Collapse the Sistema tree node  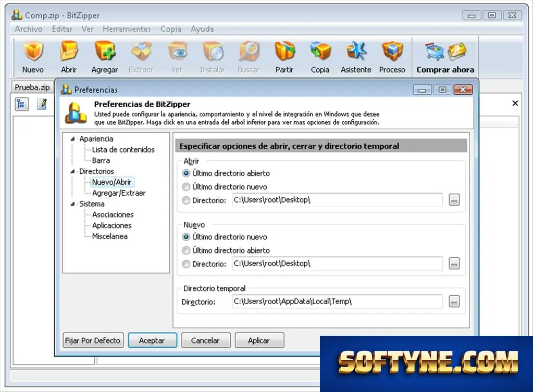tap(72, 204)
